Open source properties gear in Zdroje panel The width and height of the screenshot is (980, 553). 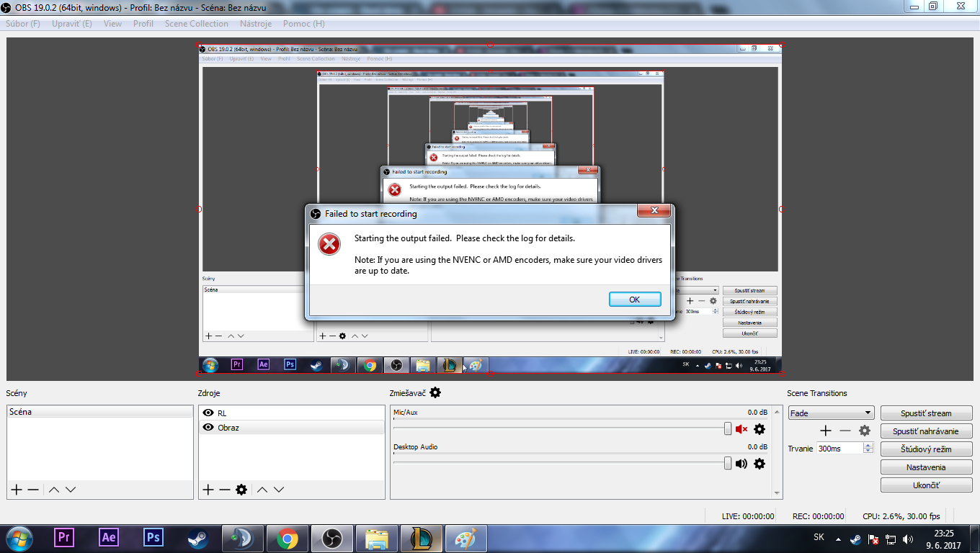click(241, 490)
